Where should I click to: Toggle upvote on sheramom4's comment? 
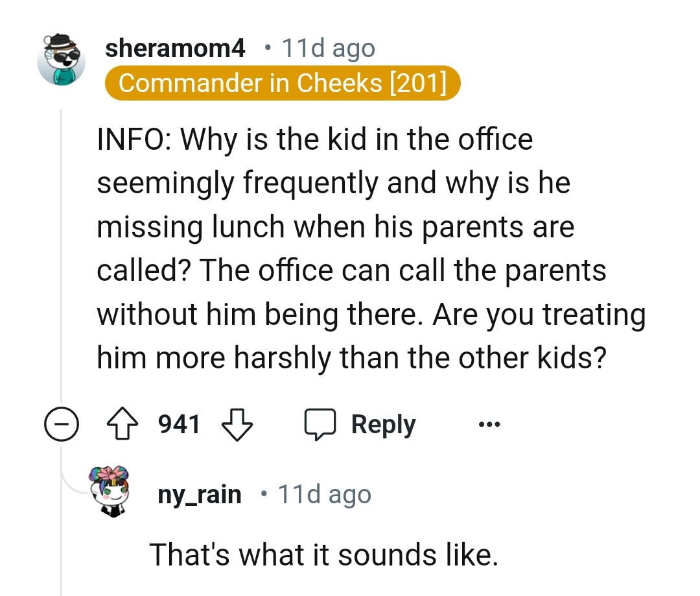123,424
